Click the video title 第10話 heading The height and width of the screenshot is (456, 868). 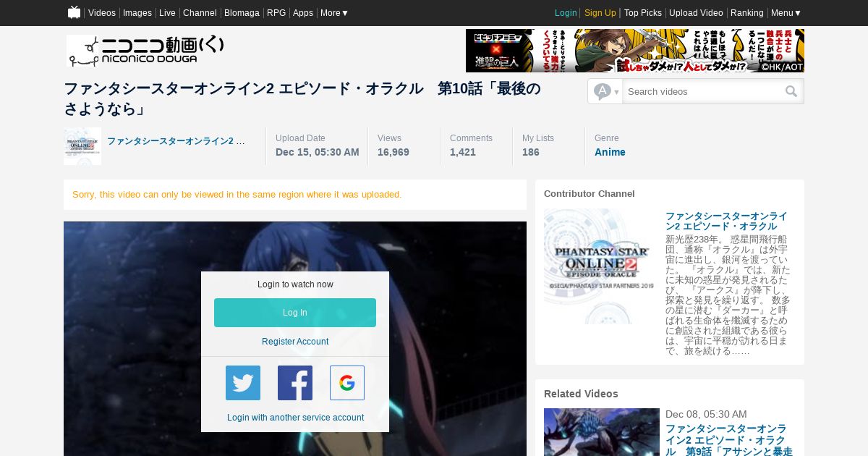(x=302, y=98)
